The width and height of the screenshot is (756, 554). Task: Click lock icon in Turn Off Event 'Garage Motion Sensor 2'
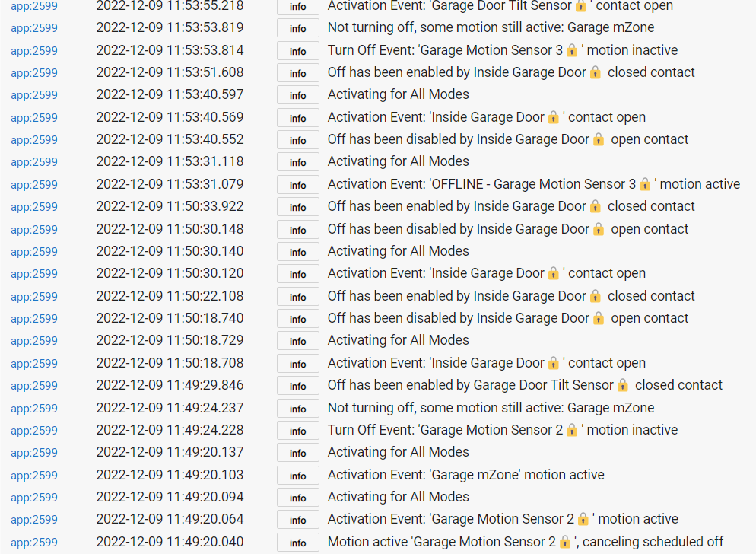(572, 430)
